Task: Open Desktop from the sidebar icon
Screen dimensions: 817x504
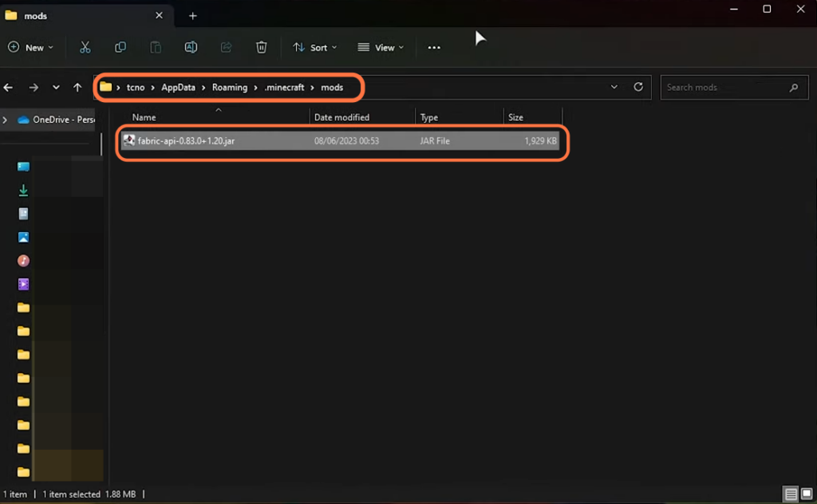Action: 23,167
